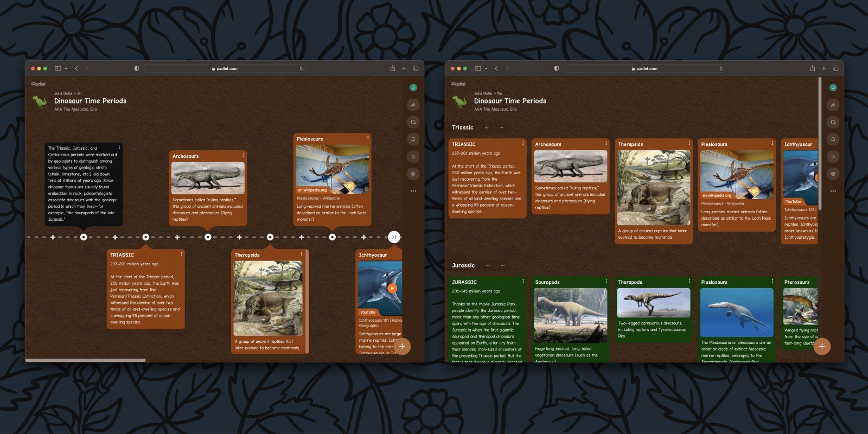Open Theropods card three-dot menu
This screenshot has width=868, height=434.
(689, 281)
